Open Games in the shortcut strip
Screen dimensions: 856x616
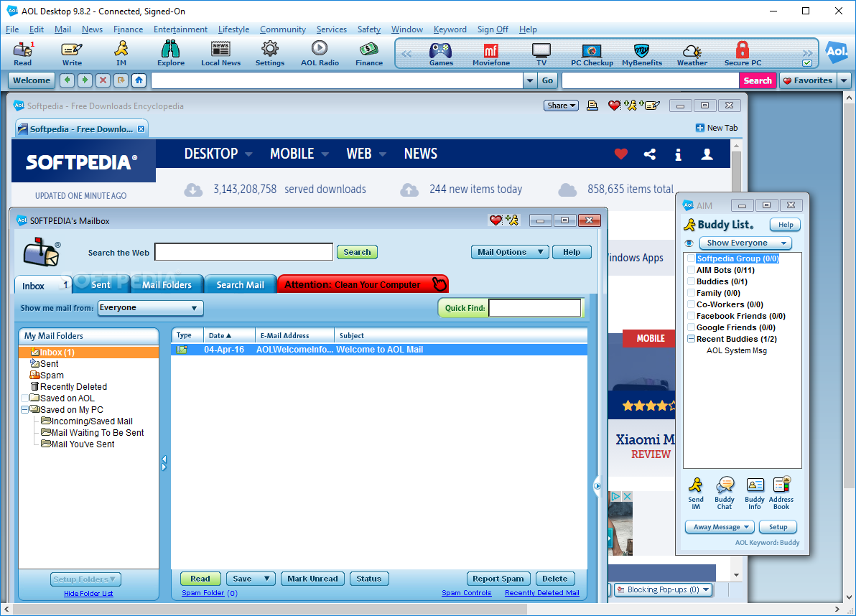click(x=440, y=53)
